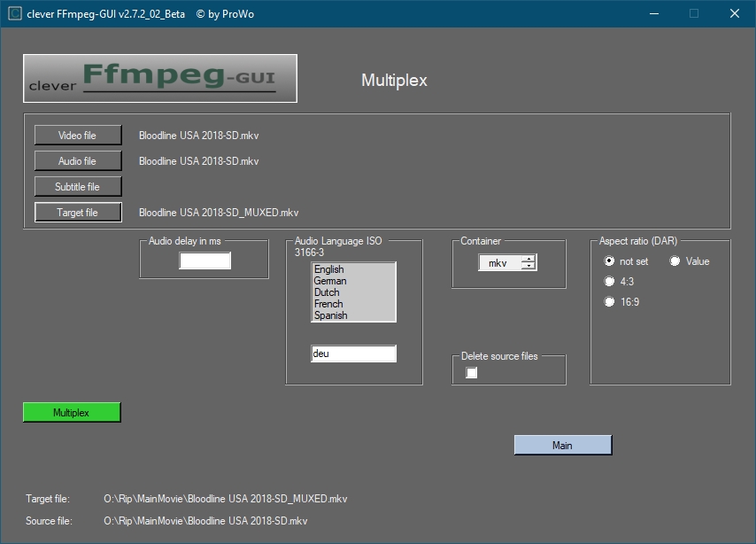Choose a Subtitle file

(x=78, y=186)
